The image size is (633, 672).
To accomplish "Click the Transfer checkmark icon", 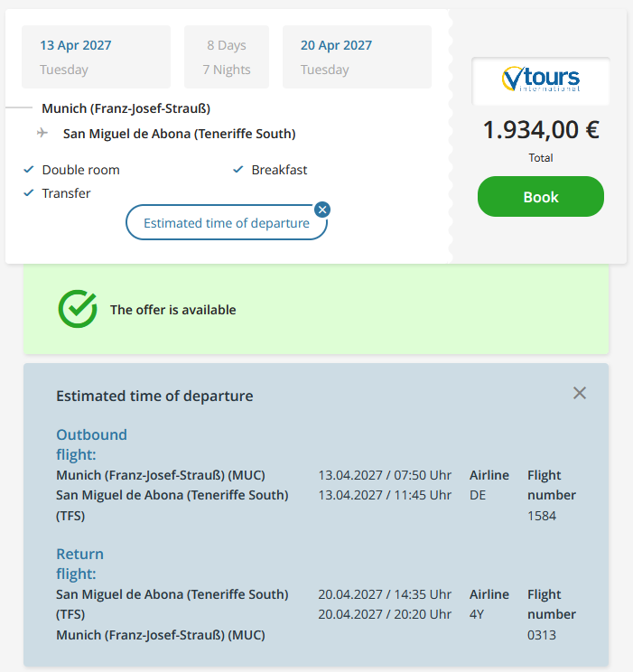I will coord(29,193).
